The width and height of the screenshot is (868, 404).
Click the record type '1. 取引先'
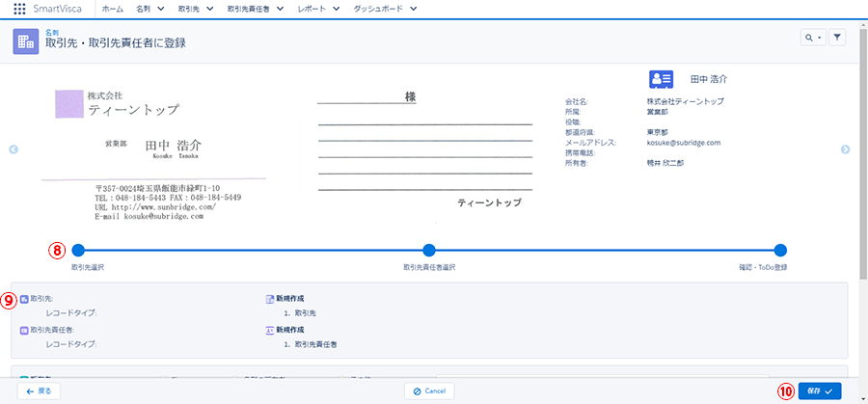coord(300,313)
